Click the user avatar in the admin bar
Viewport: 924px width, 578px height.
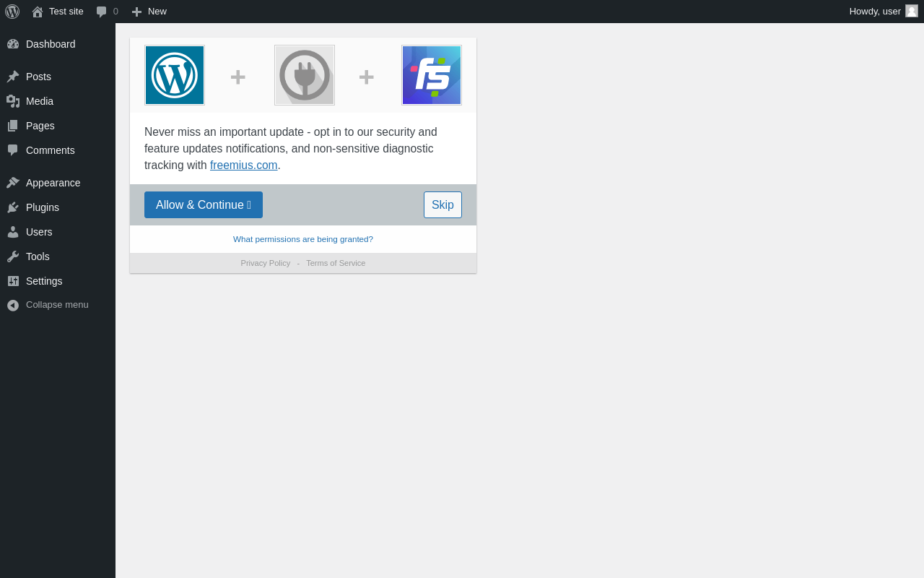[x=912, y=11]
